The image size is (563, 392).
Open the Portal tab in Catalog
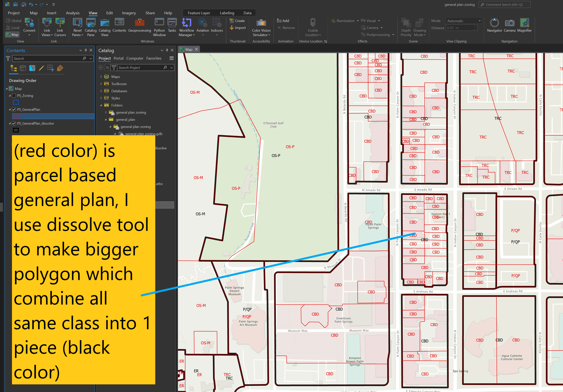tap(119, 58)
